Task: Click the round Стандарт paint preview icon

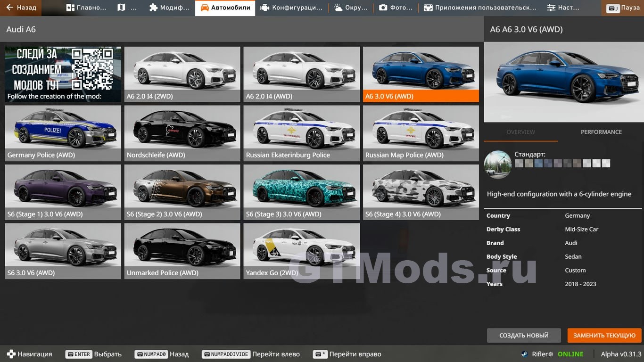Action: (x=498, y=165)
